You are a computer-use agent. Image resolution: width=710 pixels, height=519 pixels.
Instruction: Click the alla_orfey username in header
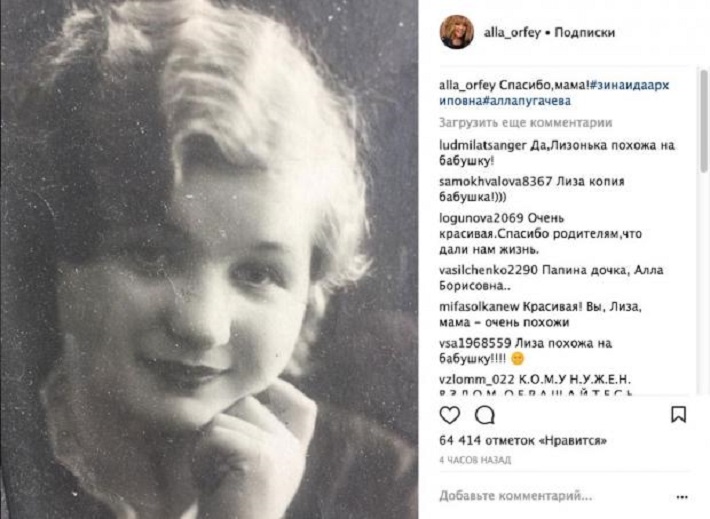tap(512, 33)
